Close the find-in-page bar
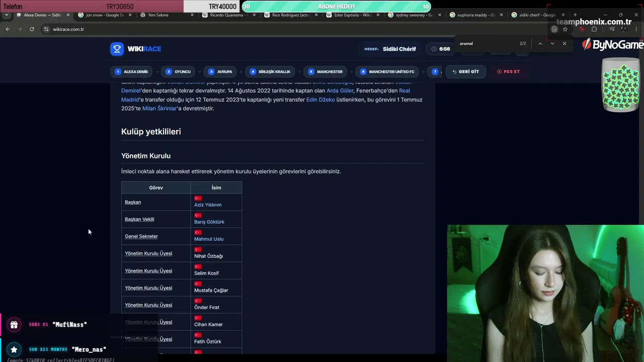 pos(564,44)
